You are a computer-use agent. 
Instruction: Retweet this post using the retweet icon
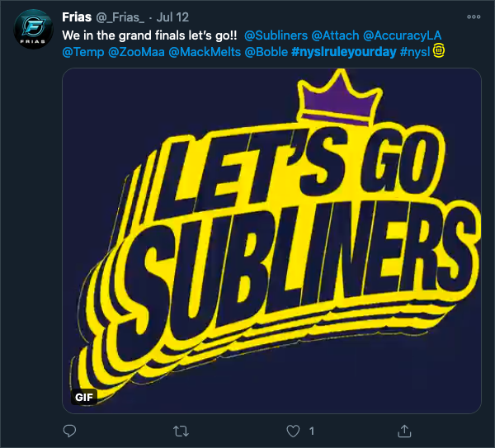181,431
